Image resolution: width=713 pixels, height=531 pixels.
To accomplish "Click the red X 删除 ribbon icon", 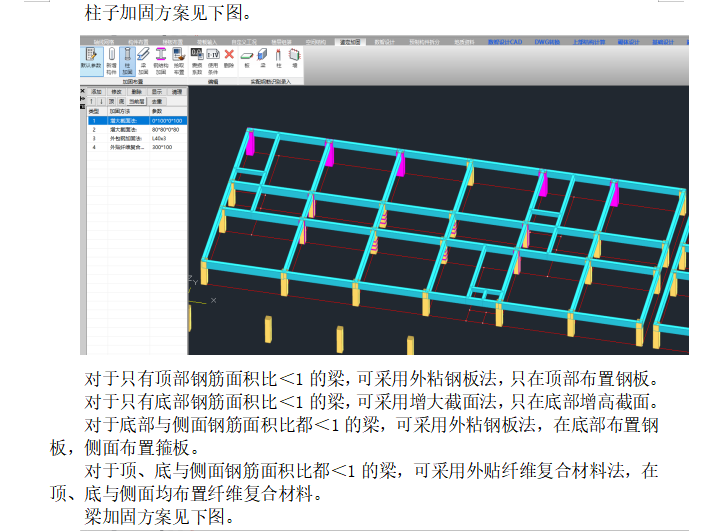I will tap(229, 58).
